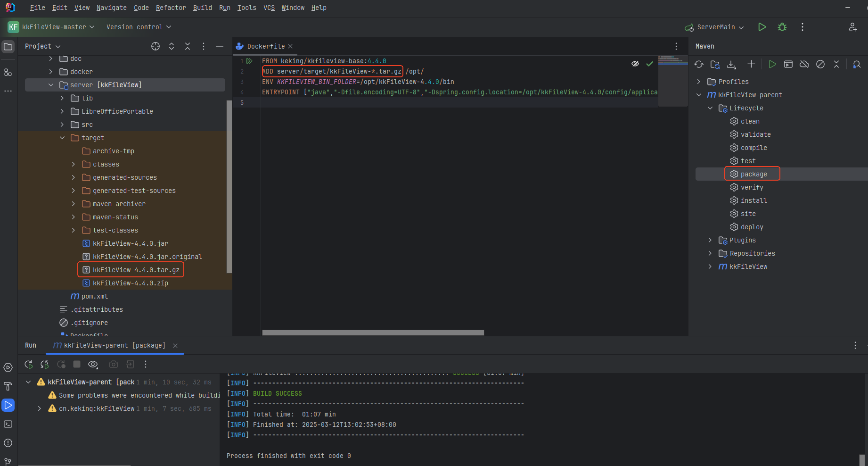Expand cn.keking:kkFileView run result node

pos(40,408)
